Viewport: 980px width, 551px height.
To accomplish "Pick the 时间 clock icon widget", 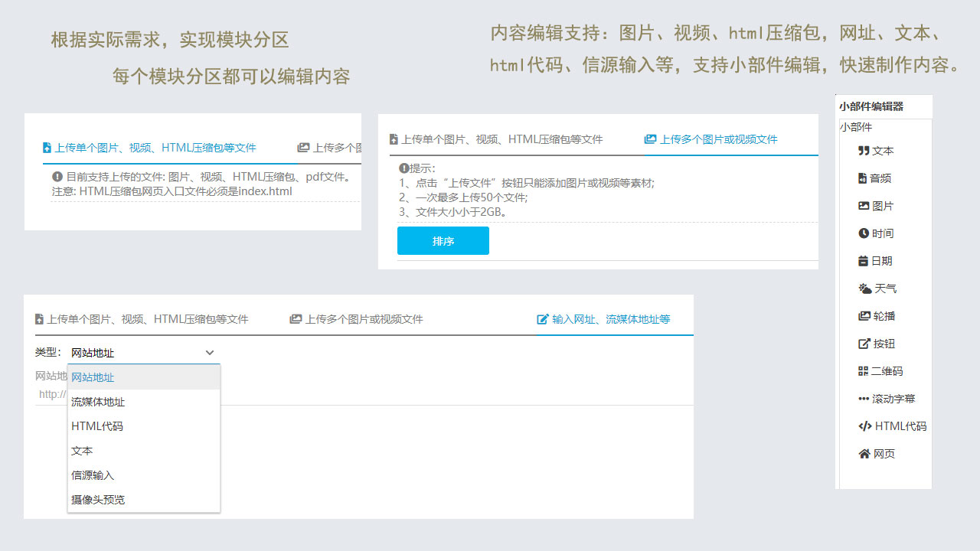I will (864, 233).
